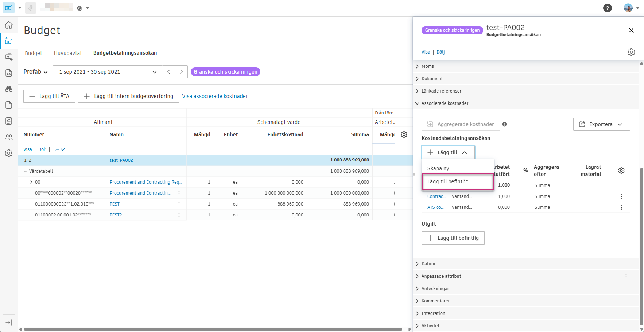Open details panel settings gear icon

point(631,52)
